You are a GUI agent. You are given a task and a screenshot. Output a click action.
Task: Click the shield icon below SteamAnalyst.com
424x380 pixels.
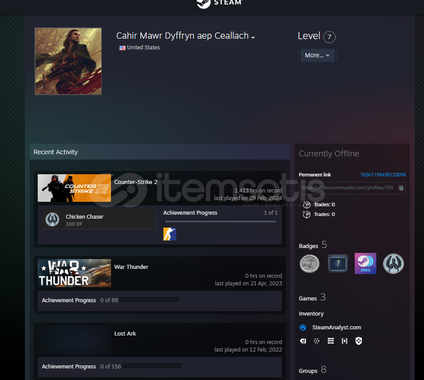click(x=358, y=341)
